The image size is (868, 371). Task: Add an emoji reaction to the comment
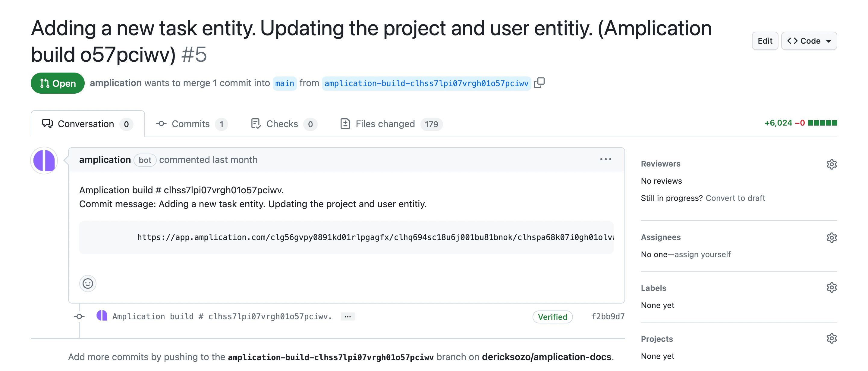point(88,283)
